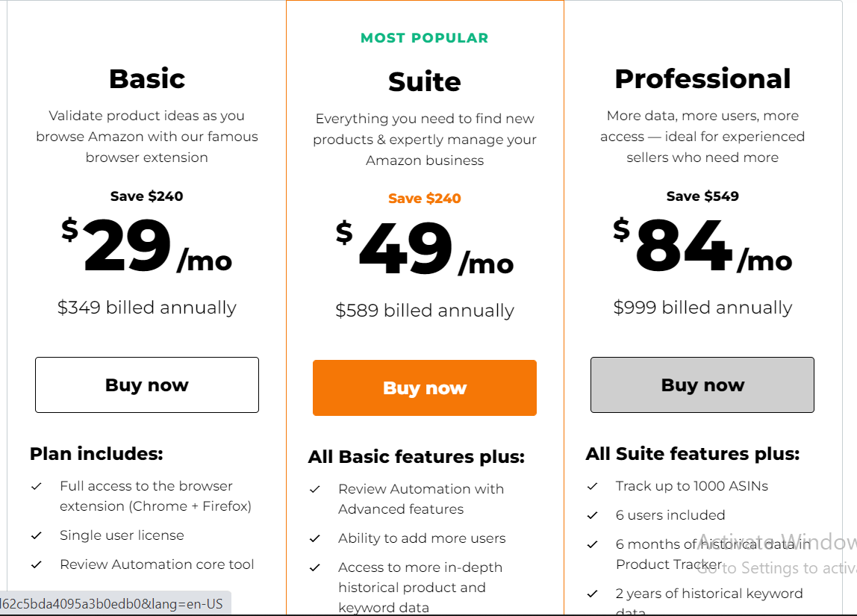Click the $349 billed annually text
Image resolution: width=857 pixels, height=616 pixels.
pos(147,308)
